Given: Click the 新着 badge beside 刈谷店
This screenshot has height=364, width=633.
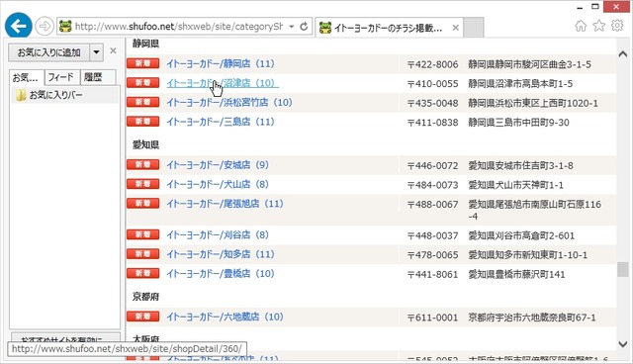Looking at the screenshot, I should 142,234.
